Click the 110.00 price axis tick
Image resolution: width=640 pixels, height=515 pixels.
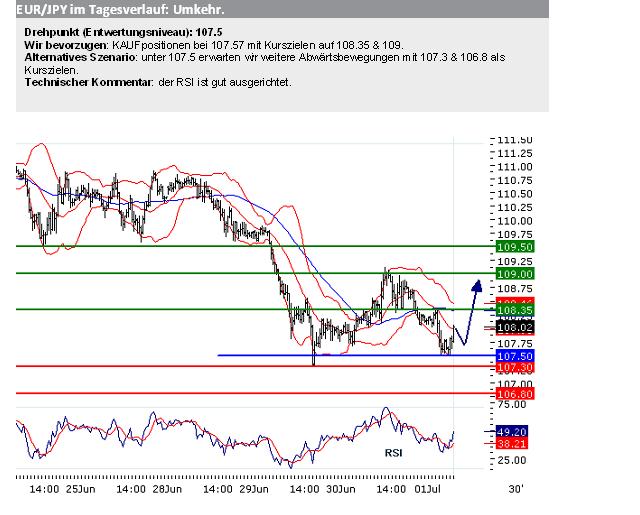(x=515, y=221)
